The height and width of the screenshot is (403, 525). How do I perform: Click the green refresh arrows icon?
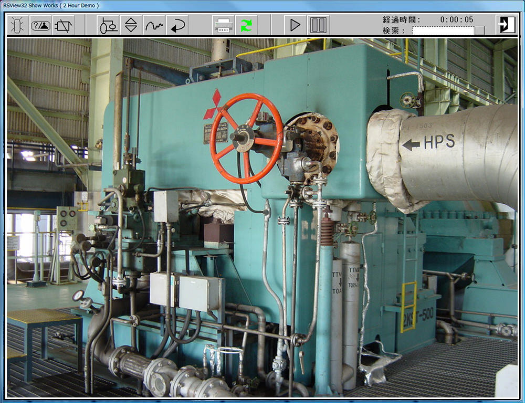[246, 25]
